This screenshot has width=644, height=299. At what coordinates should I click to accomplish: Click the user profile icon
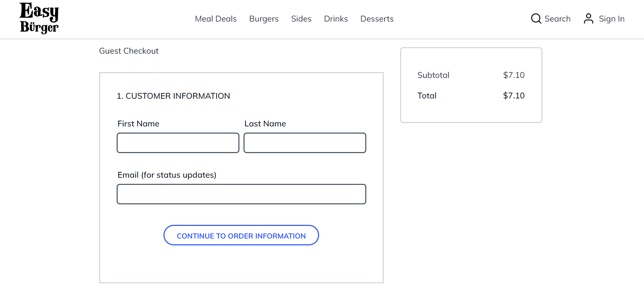coord(588,18)
